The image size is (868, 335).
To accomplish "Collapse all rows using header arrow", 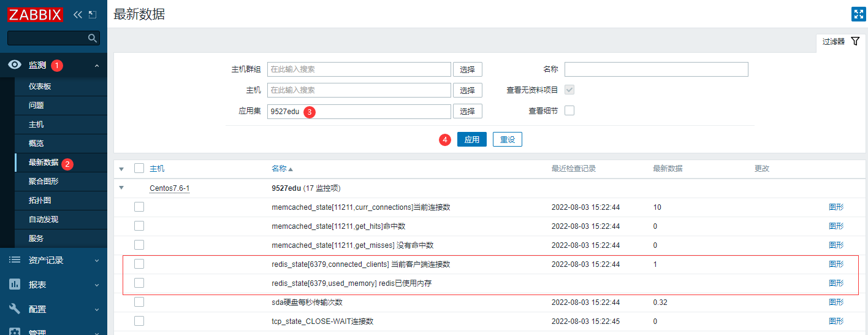I will click(121, 169).
